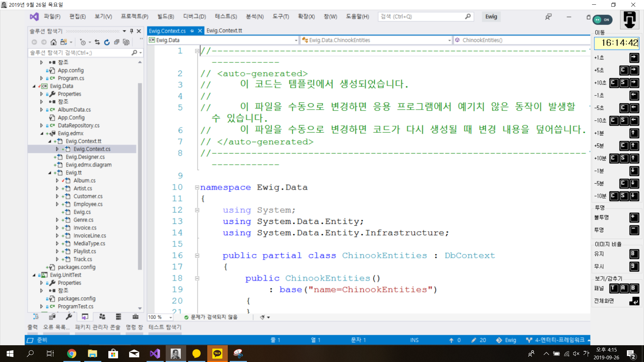Viewport: 644px width, 362px height.
Task: Click the 불투명 plus key toggle
Action: 634,218
